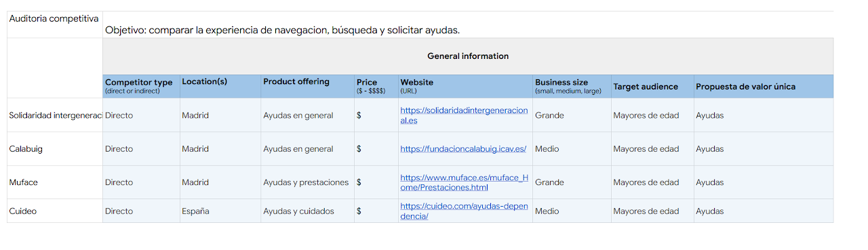Select the '$' price in Calabuig row
Screen dimensions: 868x250
(x=376, y=149)
